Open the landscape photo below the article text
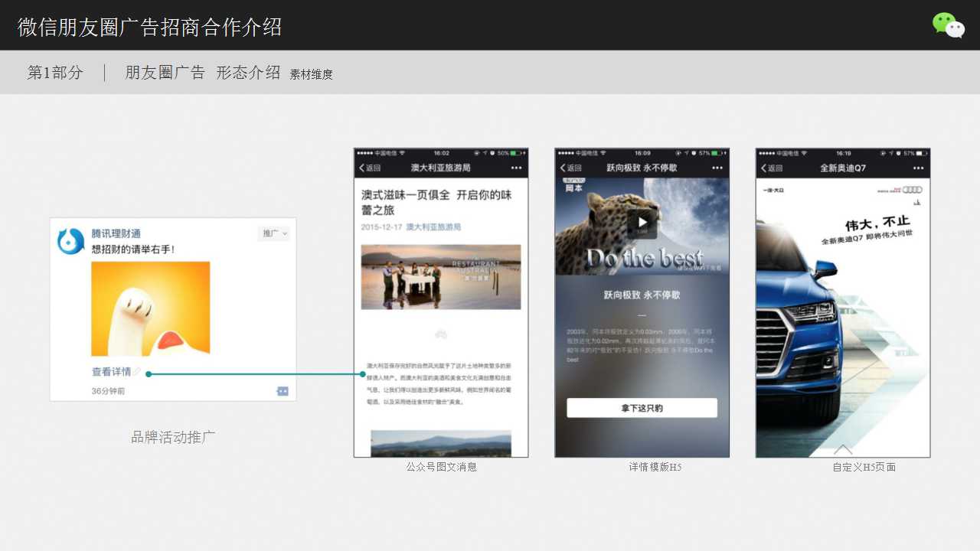 coord(441,444)
